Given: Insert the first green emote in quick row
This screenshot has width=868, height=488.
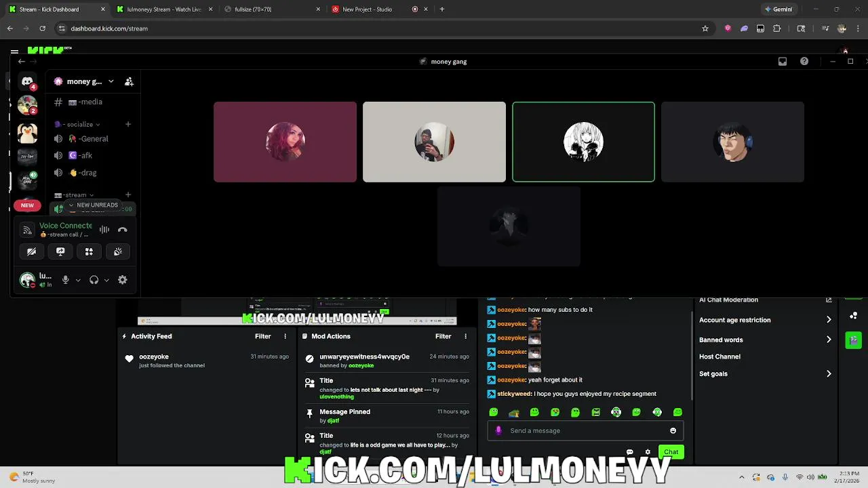Looking at the screenshot, I should pos(494,412).
